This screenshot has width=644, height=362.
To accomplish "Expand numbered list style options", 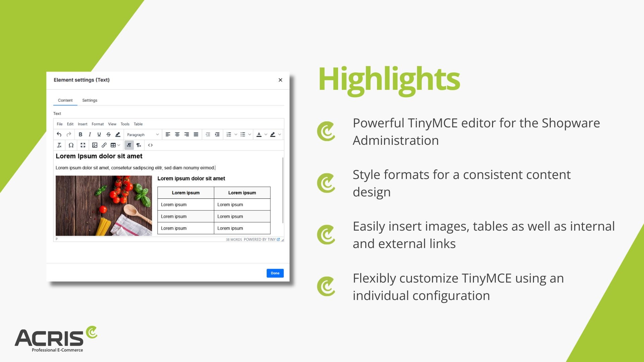I will click(x=236, y=134).
